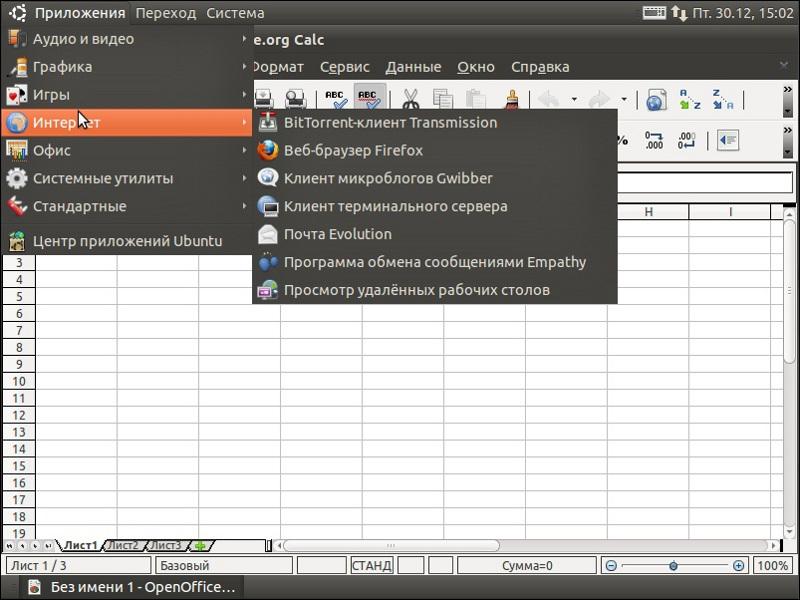Launch BitTorrent client Transmission
The width and height of the screenshot is (800, 600).
pyautogui.click(x=435, y=123)
